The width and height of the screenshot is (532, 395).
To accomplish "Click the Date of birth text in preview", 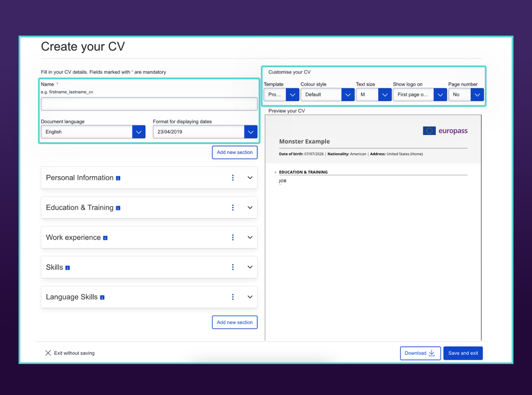I will 301,154.
